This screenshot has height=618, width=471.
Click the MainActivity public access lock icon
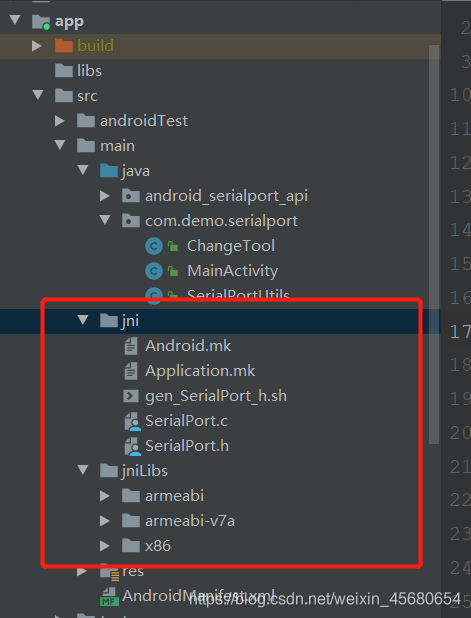pyautogui.click(x=173, y=271)
